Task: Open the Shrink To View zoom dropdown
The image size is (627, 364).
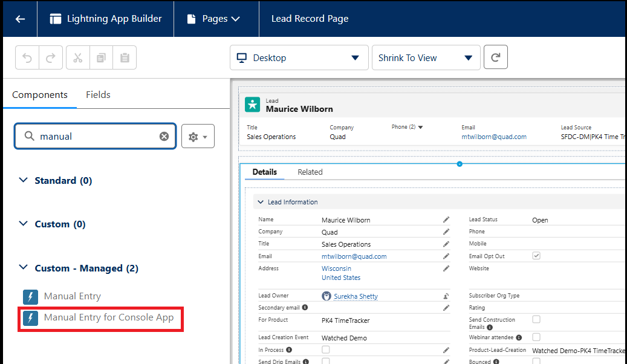Action: pos(426,57)
